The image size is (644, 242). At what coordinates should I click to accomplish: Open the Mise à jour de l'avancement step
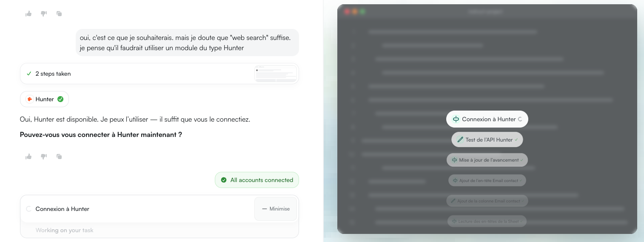pyautogui.click(x=487, y=160)
